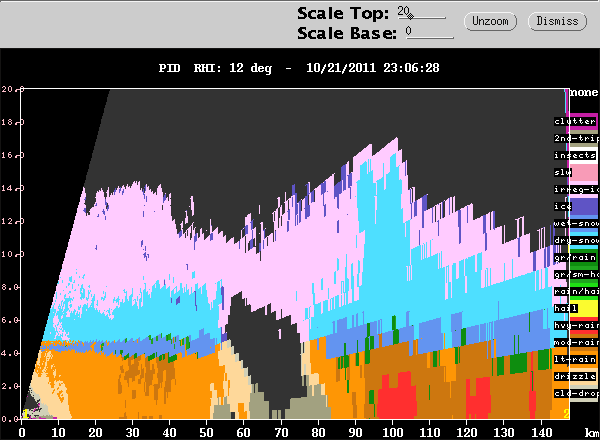600x440 pixels.
Task: Dismiss the RHI display window
Action: click(557, 21)
